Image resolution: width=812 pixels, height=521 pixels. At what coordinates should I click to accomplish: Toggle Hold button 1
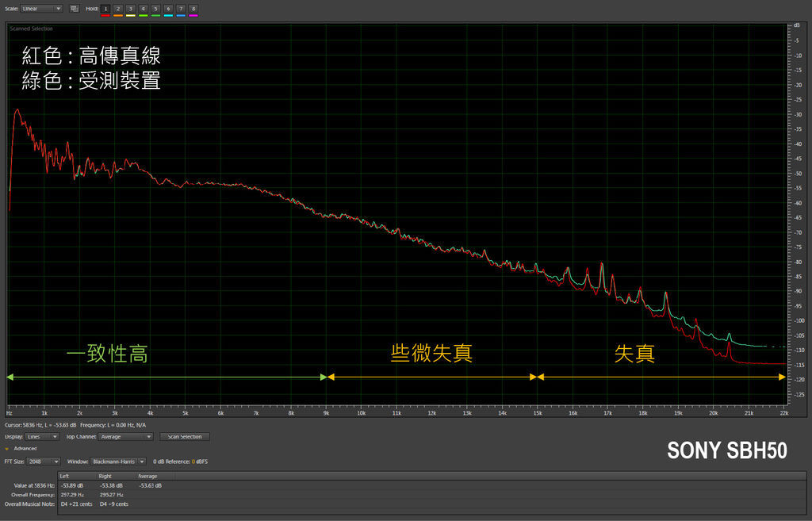coord(105,8)
